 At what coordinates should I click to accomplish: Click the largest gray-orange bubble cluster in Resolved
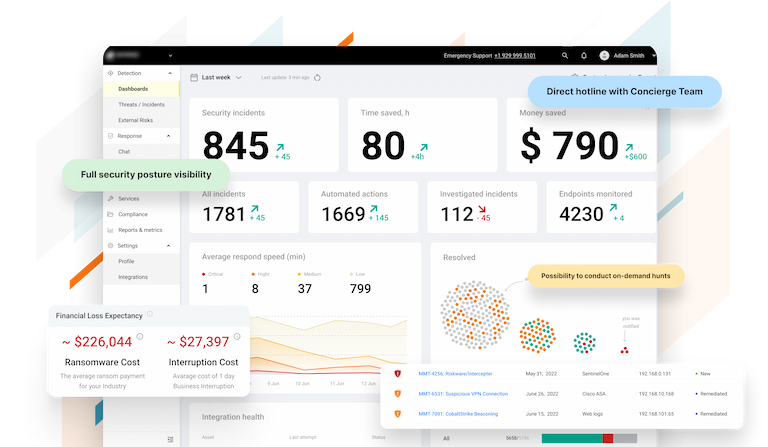tap(475, 315)
